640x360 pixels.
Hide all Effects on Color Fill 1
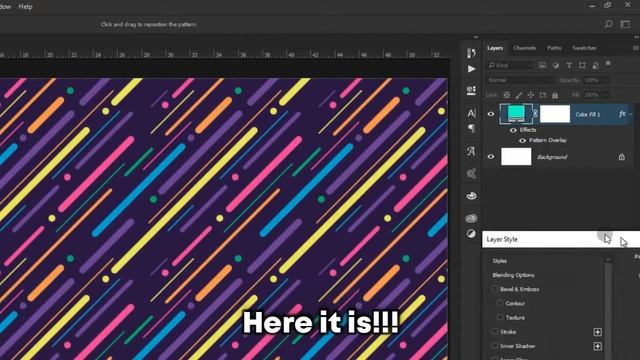click(513, 130)
